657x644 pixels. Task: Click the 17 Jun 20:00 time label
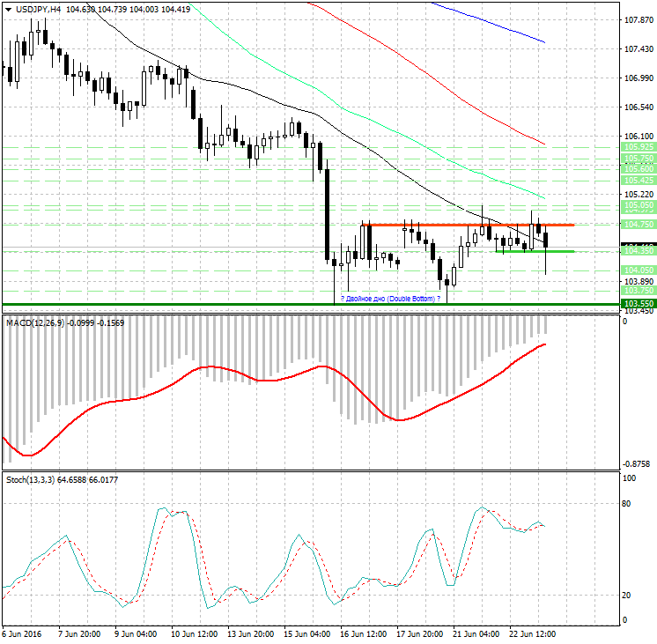[x=419, y=633]
